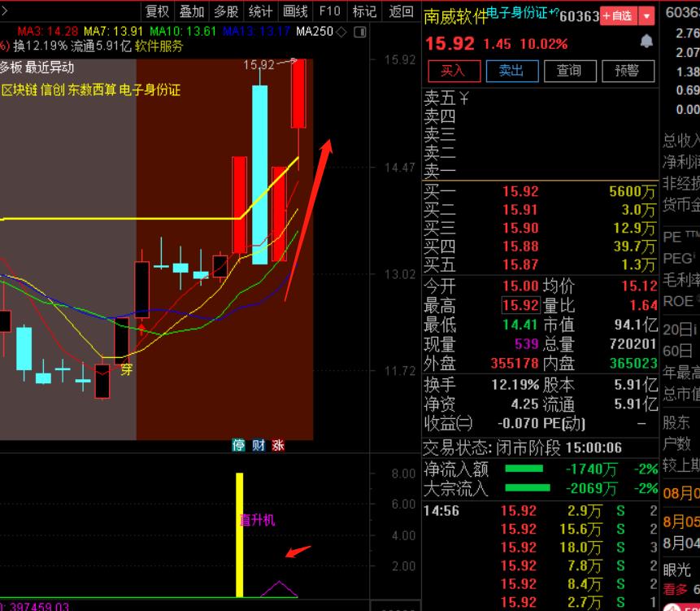Click the 南威软件 stock name
Image resolution: width=700 pixels, height=611 pixels.
pyautogui.click(x=454, y=17)
